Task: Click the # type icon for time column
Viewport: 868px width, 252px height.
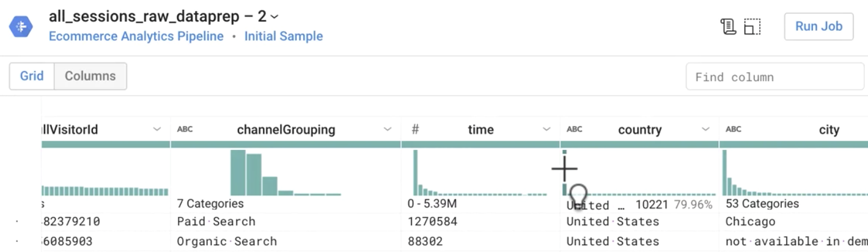Action: (x=415, y=130)
